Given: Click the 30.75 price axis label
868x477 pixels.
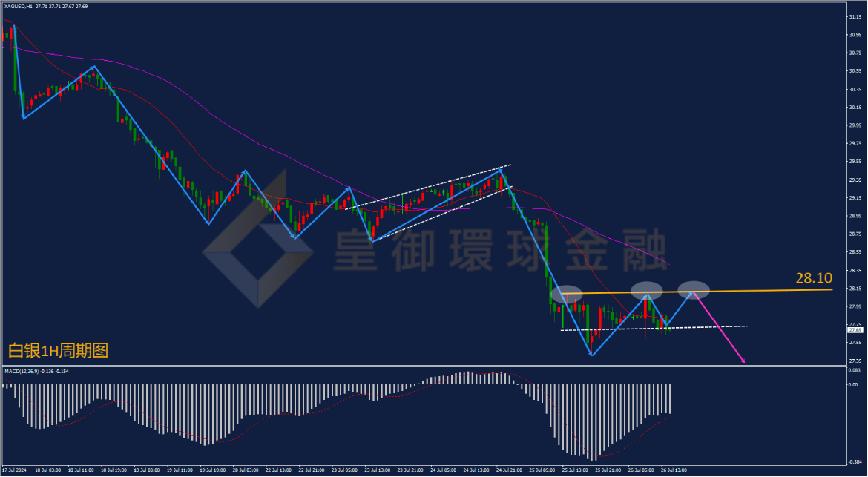Looking at the screenshot, I should tap(855, 53).
